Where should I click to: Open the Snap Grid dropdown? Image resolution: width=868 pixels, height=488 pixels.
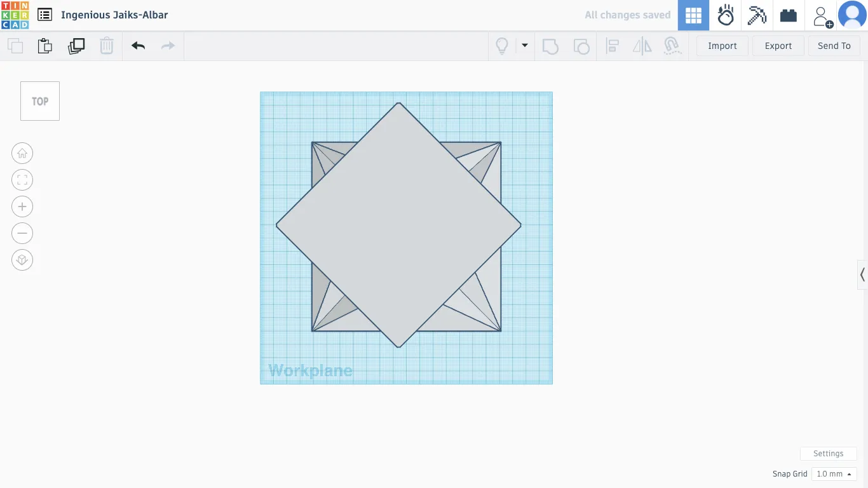click(833, 473)
